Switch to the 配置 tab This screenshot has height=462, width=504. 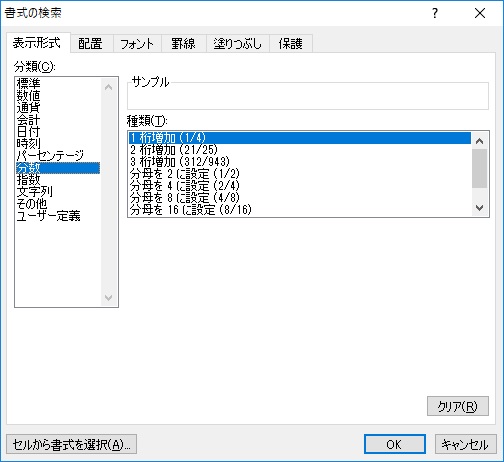click(x=90, y=44)
